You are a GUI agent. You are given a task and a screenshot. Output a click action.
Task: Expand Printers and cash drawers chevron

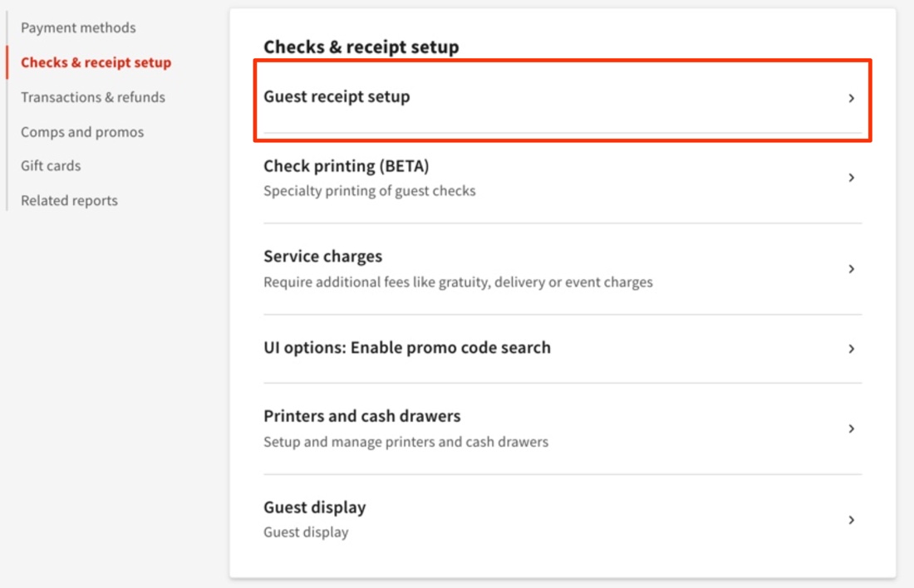pos(852,429)
